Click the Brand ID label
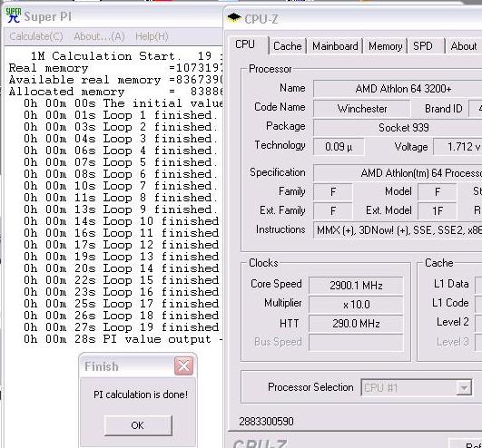This screenshot has height=448, width=482. (444, 109)
